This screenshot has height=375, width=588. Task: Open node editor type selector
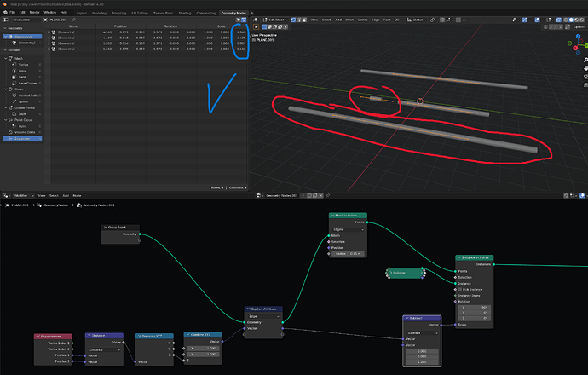point(7,195)
